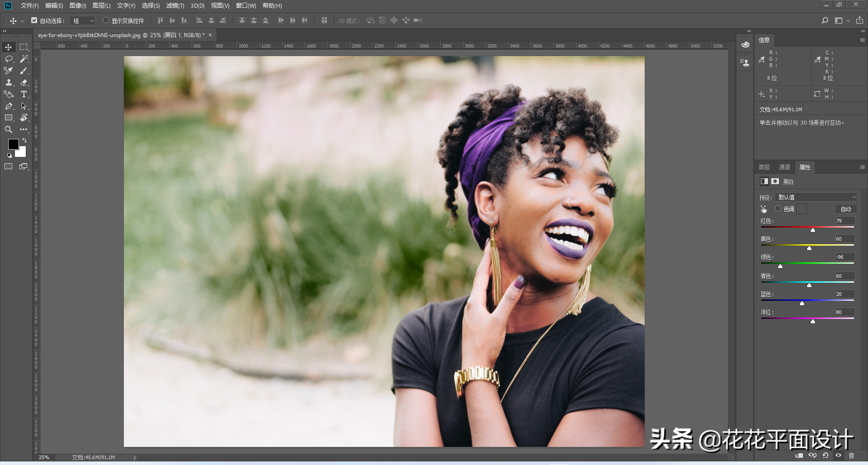The image size is (868, 465).
Task: Open the Image menu
Action: (x=78, y=5)
